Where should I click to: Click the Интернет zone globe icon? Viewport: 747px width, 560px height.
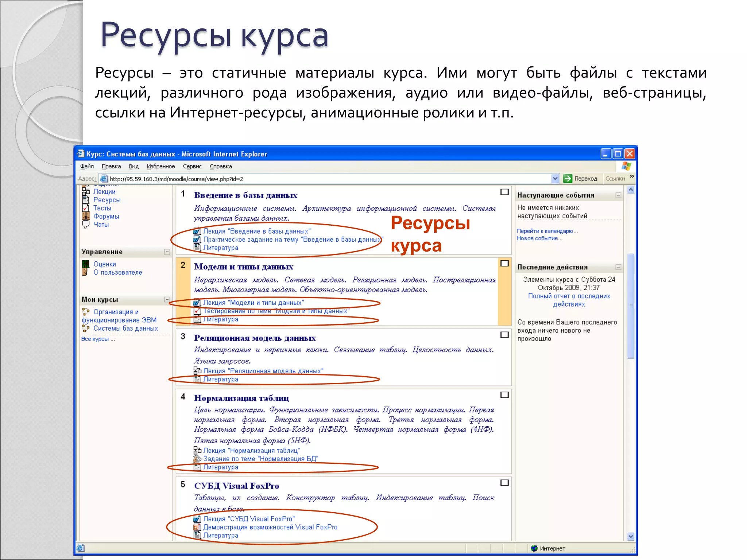point(534,548)
